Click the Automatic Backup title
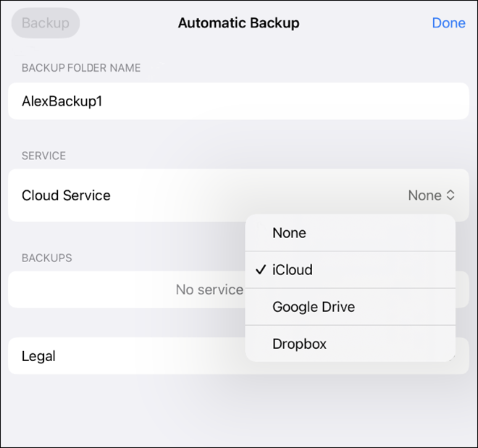 (238, 23)
